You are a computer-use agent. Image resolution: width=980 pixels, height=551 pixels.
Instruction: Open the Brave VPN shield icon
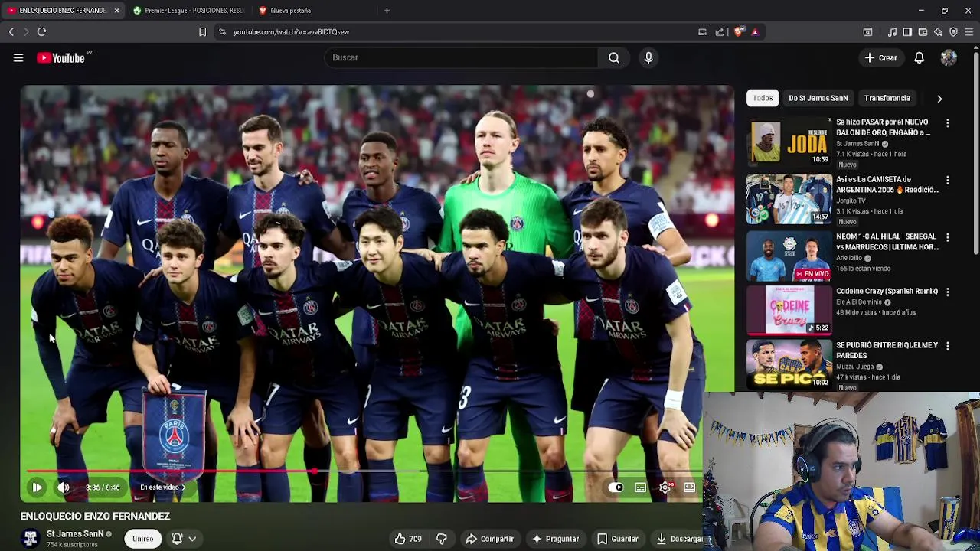click(x=953, y=32)
